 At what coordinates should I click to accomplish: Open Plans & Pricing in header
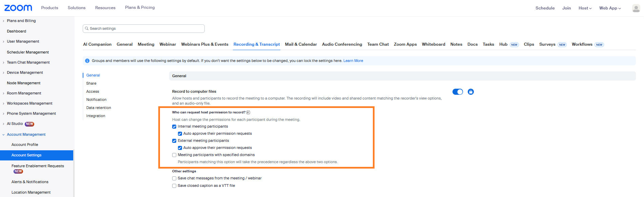pyautogui.click(x=140, y=7)
